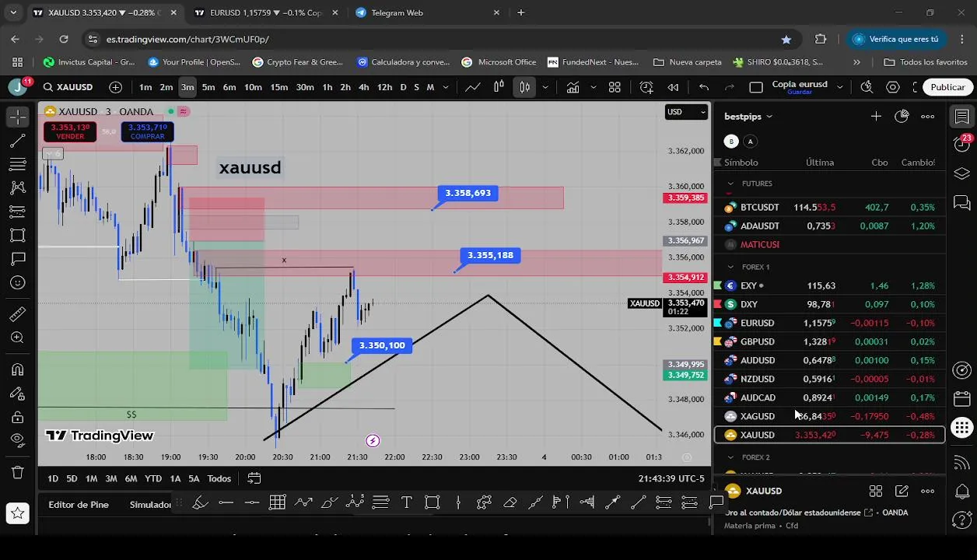Open the layout setup square icon
The width and height of the screenshot is (977, 560).
[x=756, y=87]
